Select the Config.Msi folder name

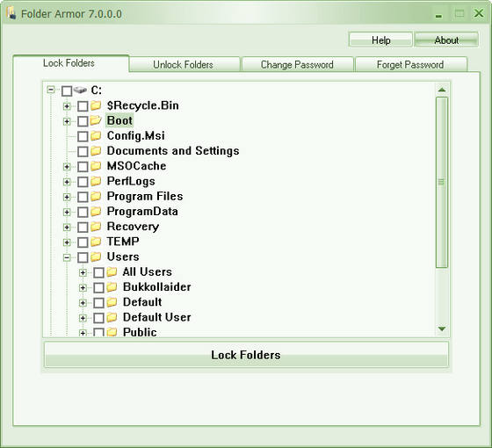(135, 136)
